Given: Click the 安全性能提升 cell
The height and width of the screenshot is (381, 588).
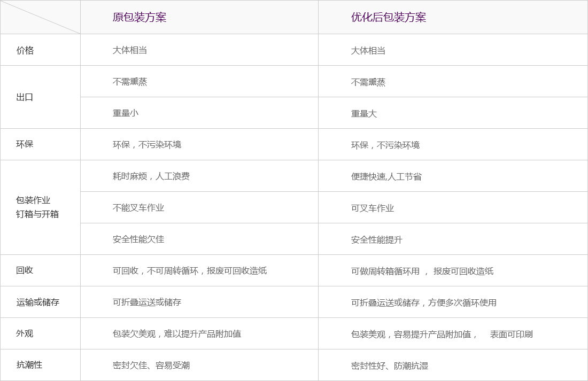Looking at the screenshot, I should [377, 240].
